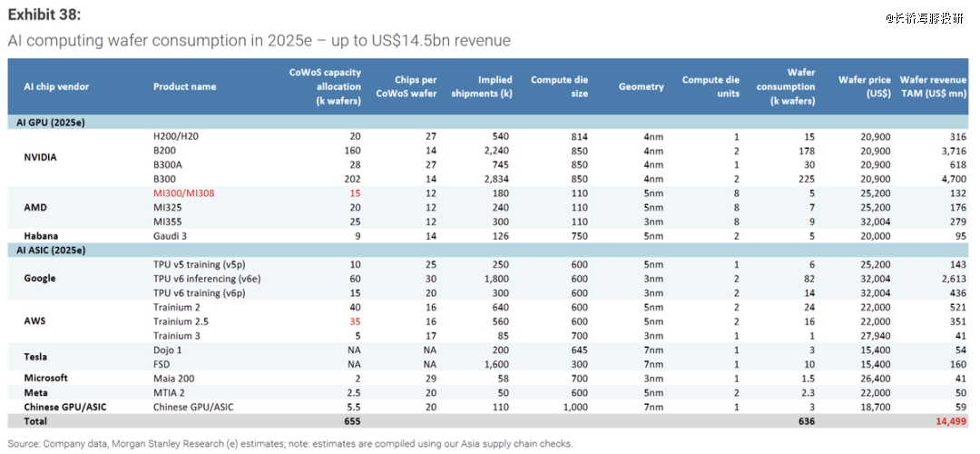The image size is (980, 454).
Task: Select the Gaudi 3 product cell
Action: tap(172, 235)
